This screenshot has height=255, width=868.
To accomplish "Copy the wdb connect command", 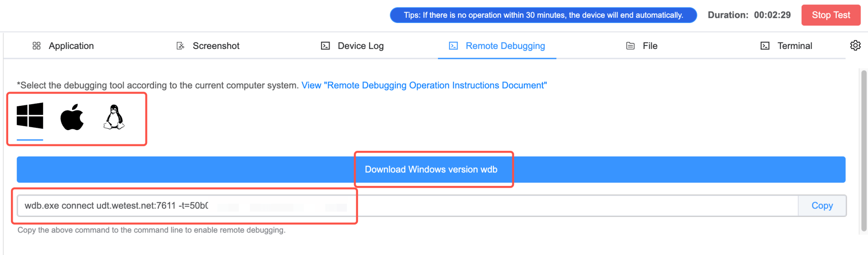I will [822, 206].
